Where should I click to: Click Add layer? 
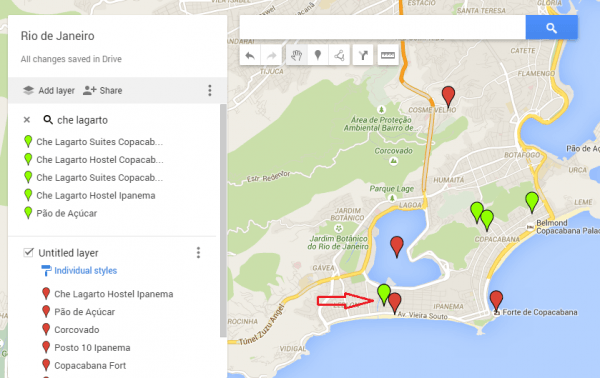coord(49,90)
